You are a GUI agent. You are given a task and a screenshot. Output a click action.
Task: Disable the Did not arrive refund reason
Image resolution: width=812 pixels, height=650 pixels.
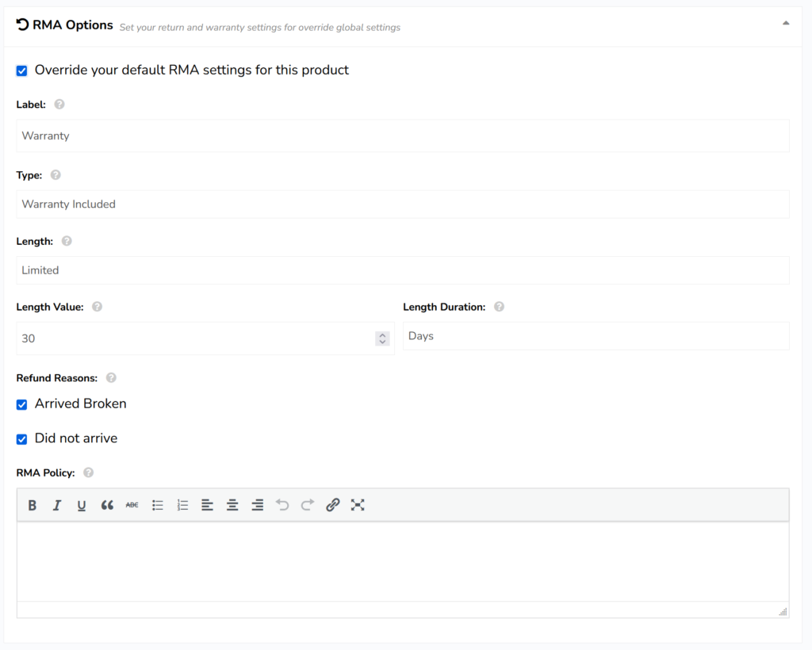tap(22, 439)
